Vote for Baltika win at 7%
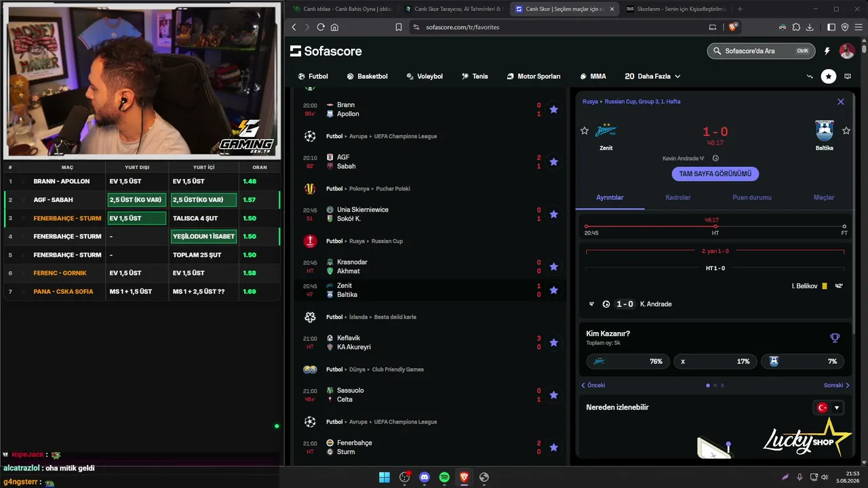Image resolution: width=868 pixels, height=488 pixels. [x=803, y=361]
